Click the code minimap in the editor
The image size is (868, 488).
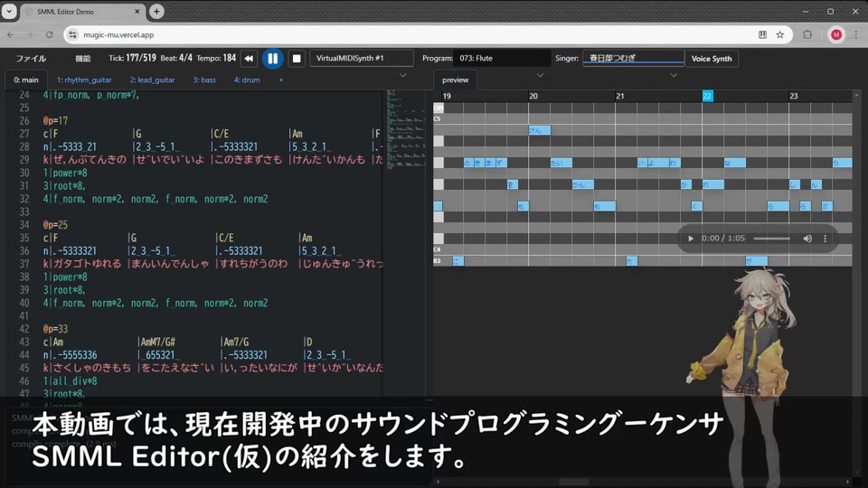click(406, 130)
